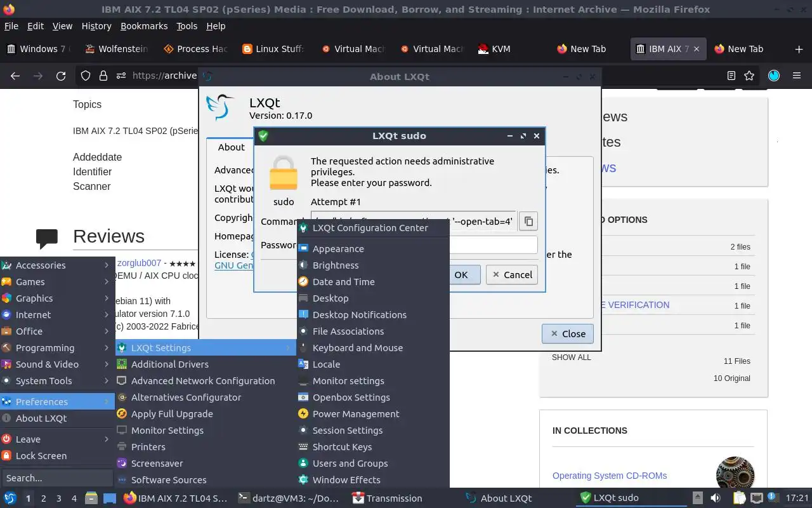This screenshot has width=812, height=508.
Task: Click the clock showing 17:21
Action: (797, 498)
